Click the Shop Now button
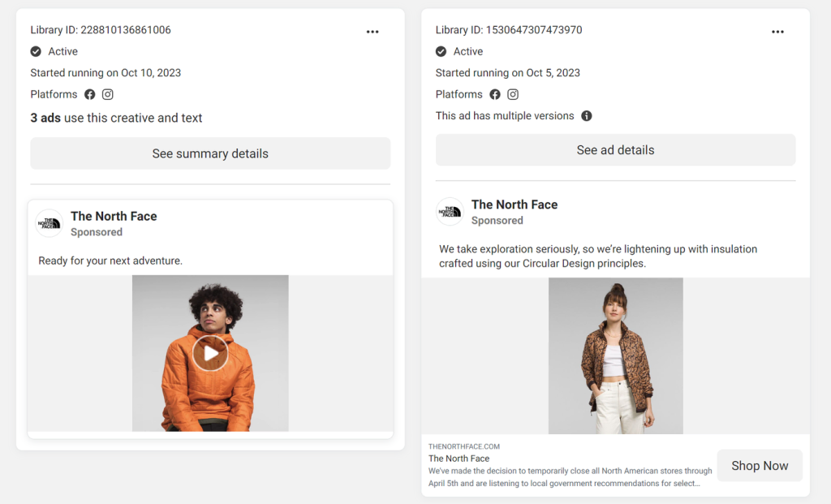The height and width of the screenshot is (504, 831). [760, 465]
